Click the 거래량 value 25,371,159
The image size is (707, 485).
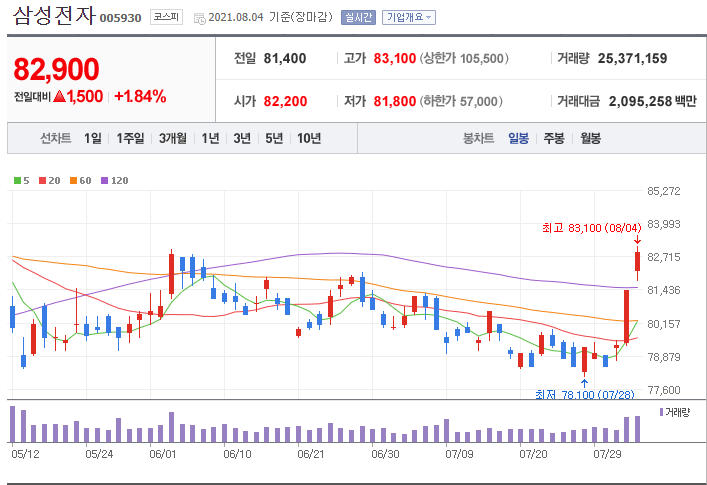(x=633, y=59)
